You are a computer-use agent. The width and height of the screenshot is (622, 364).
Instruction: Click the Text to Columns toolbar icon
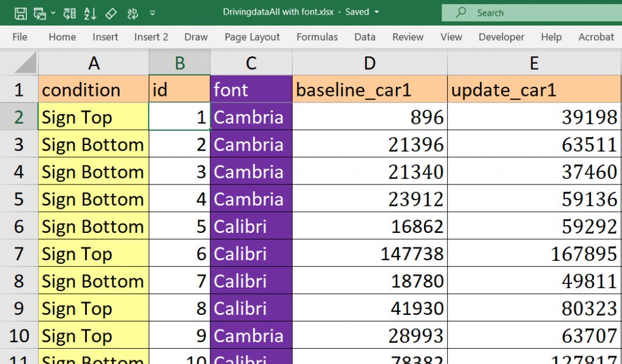click(69, 13)
